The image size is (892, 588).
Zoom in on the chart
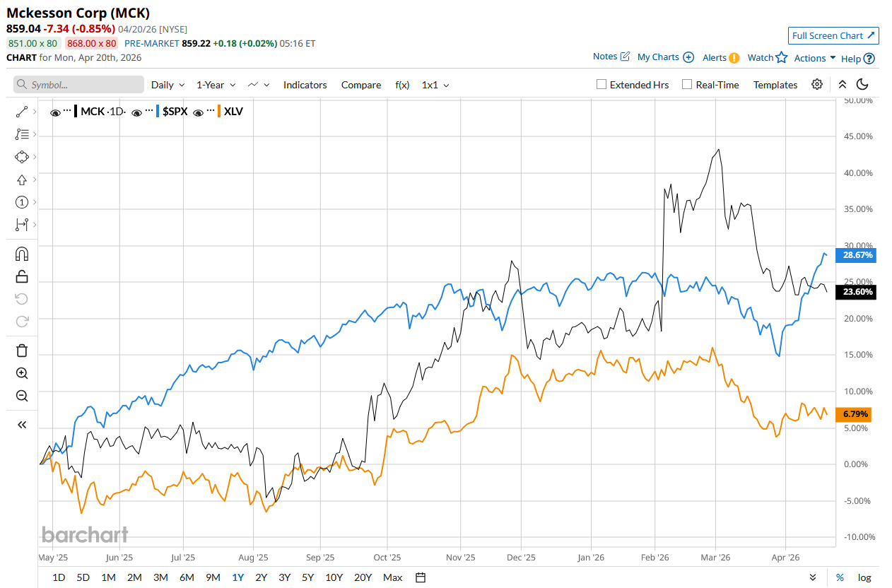point(21,373)
